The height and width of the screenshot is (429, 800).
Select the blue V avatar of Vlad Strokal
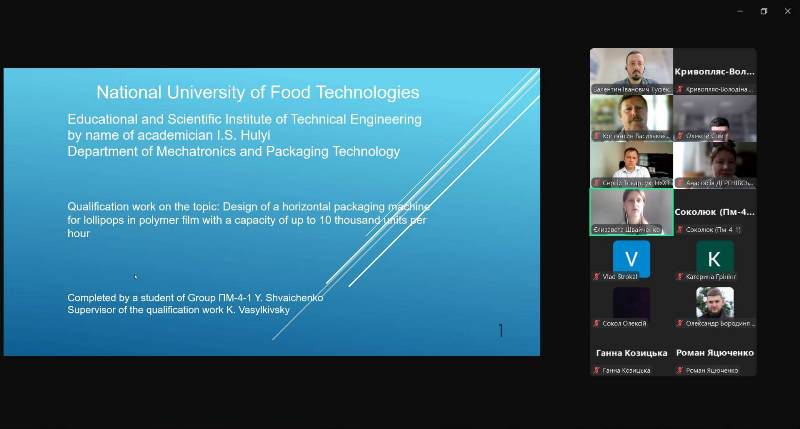tap(631, 259)
